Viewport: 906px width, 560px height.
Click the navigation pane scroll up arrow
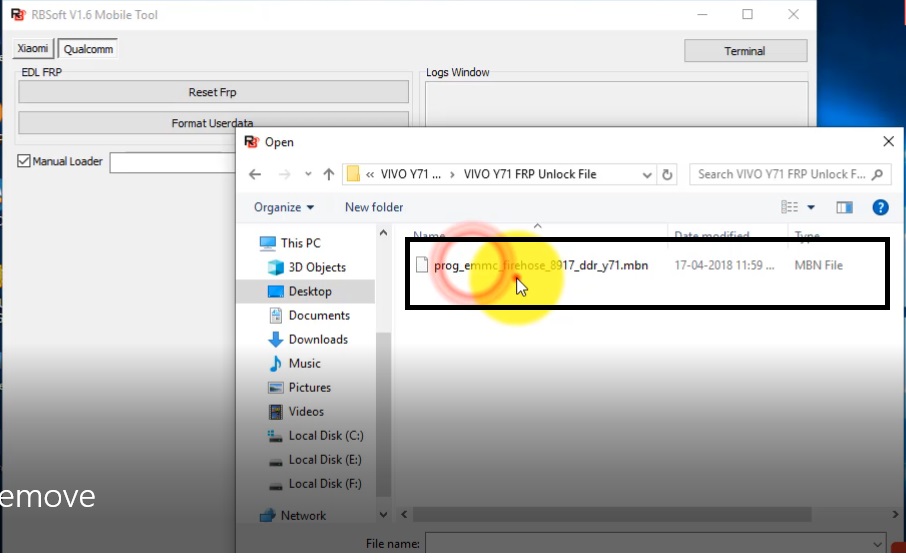click(x=383, y=233)
